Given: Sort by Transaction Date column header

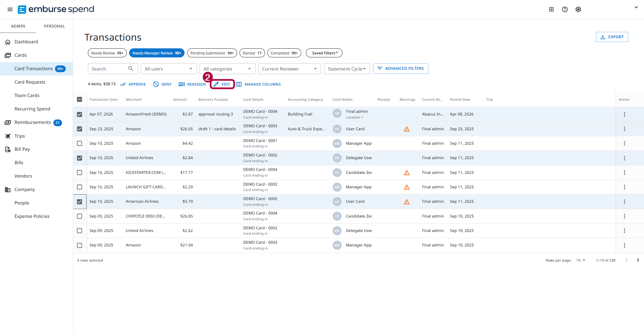Looking at the screenshot, I should [104, 99].
